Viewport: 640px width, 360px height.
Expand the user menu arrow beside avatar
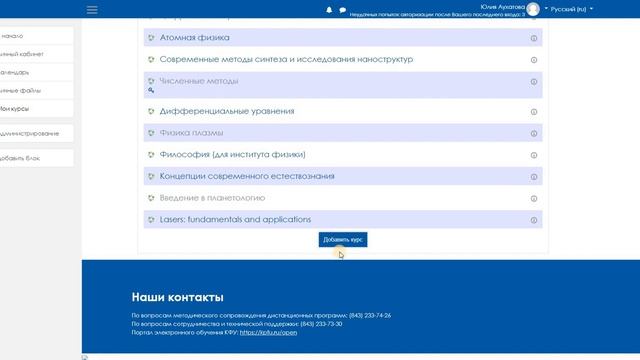click(546, 9)
